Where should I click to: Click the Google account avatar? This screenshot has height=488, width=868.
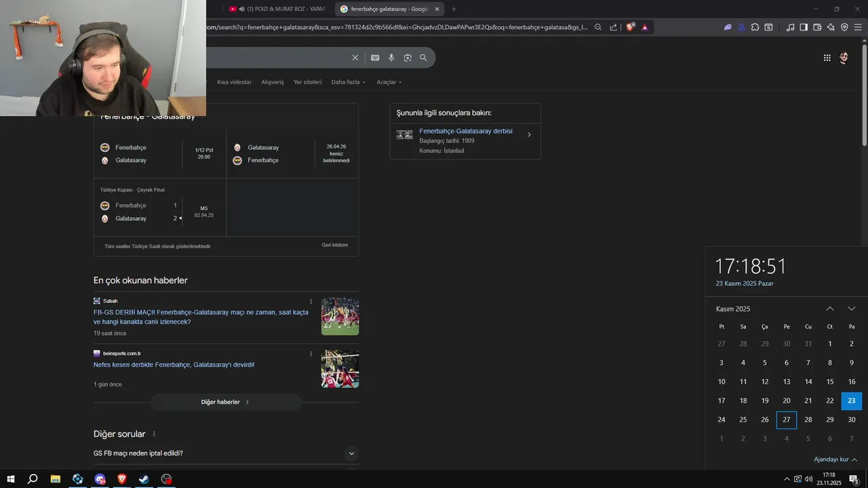point(844,58)
